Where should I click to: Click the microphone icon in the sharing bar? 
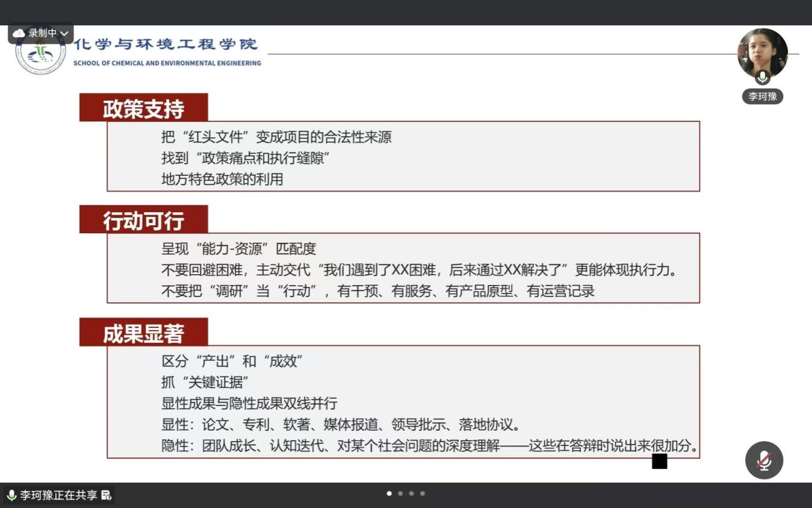pos(11,495)
